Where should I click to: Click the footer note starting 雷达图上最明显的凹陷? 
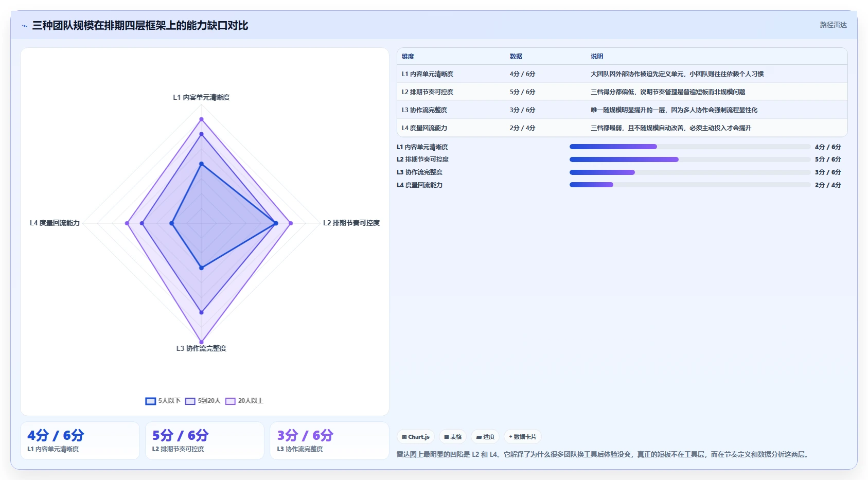(x=603, y=454)
